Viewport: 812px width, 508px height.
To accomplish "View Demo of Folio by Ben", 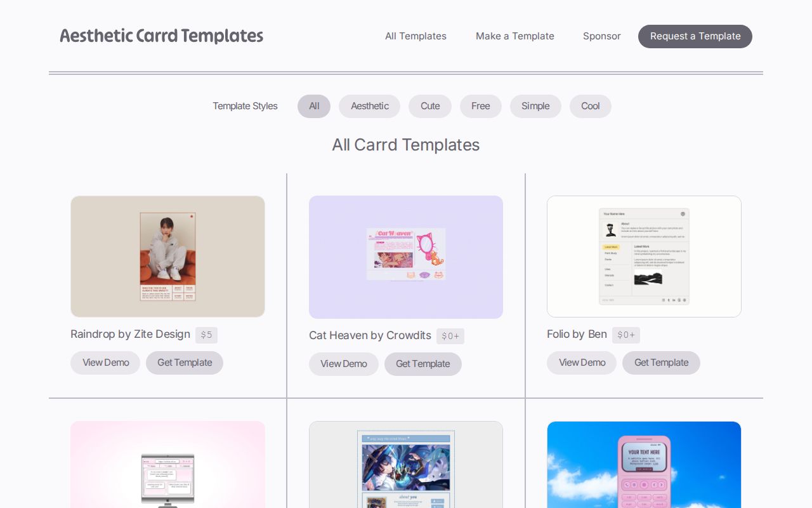I will (581, 363).
